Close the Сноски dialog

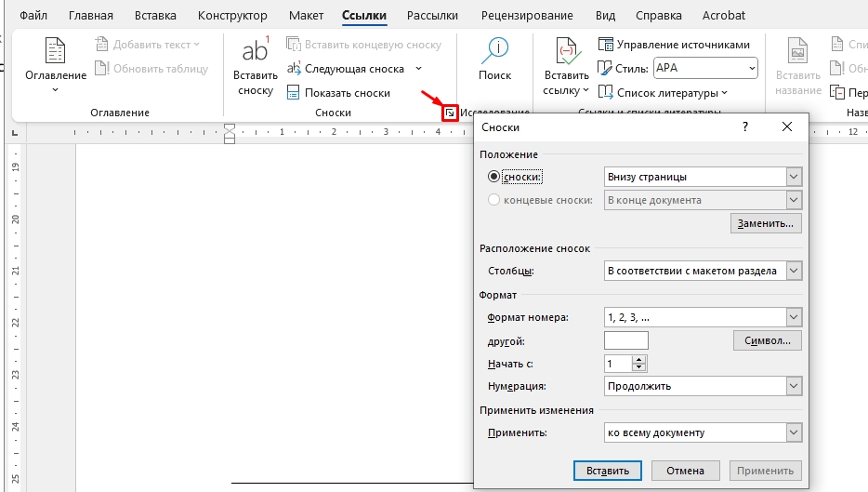coord(786,126)
